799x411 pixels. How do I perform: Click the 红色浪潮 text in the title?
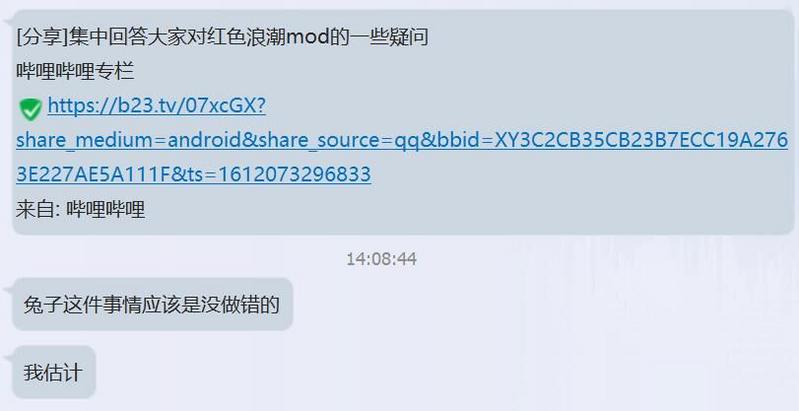[246, 37]
